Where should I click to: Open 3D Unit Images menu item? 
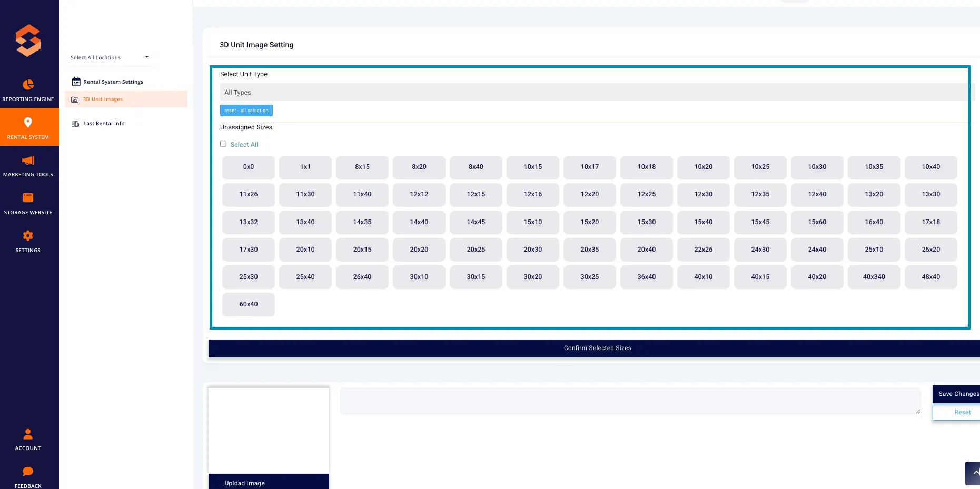[126, 99]
